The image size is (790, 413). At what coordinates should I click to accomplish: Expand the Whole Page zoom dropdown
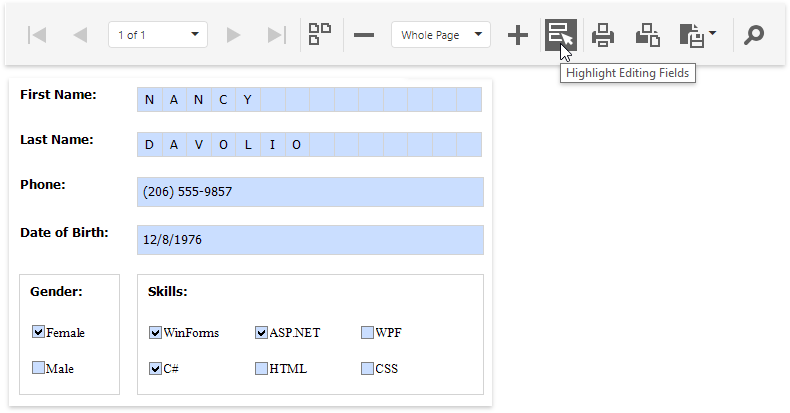479,35
